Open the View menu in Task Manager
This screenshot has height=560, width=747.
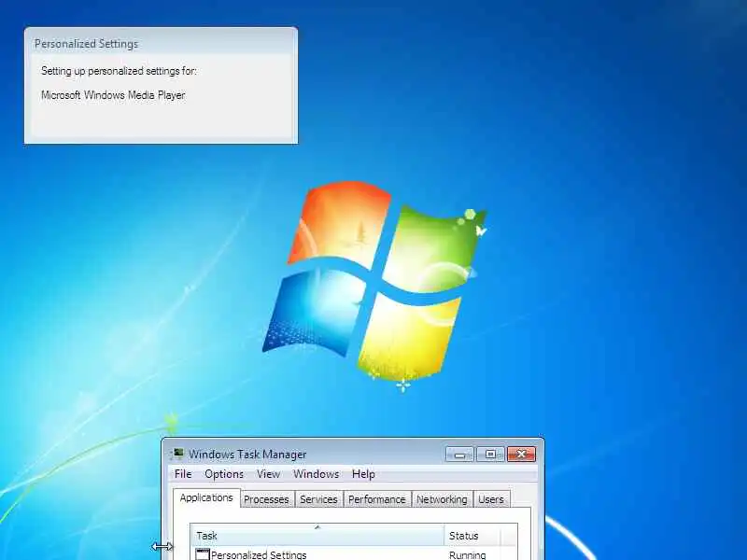(x=268, y=474)
